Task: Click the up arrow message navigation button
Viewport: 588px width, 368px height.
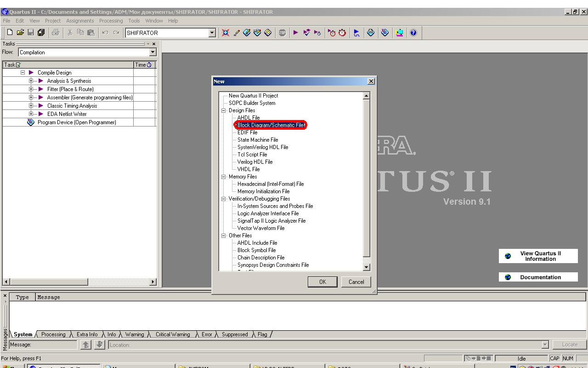Action: pyautogui.click(x=85, y=345)
